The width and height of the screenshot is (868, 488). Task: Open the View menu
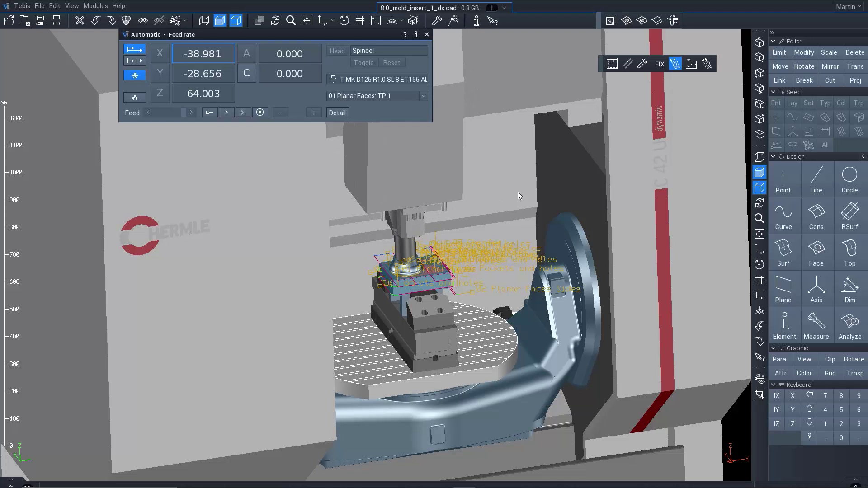[71, 6]
